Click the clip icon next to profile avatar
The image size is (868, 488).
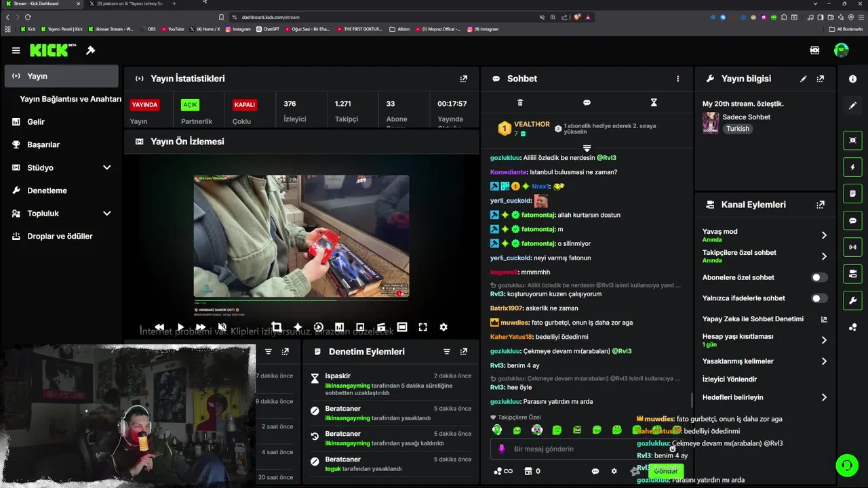tap(814, 50)
